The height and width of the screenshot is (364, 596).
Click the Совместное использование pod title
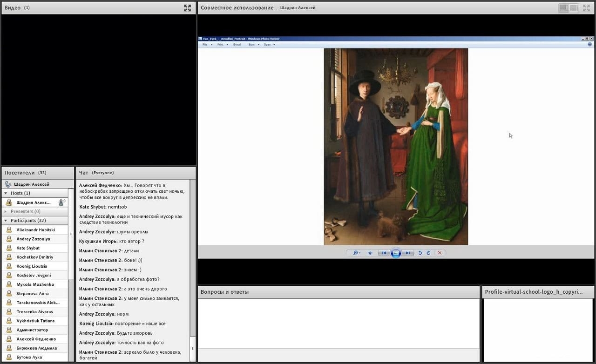237,8
